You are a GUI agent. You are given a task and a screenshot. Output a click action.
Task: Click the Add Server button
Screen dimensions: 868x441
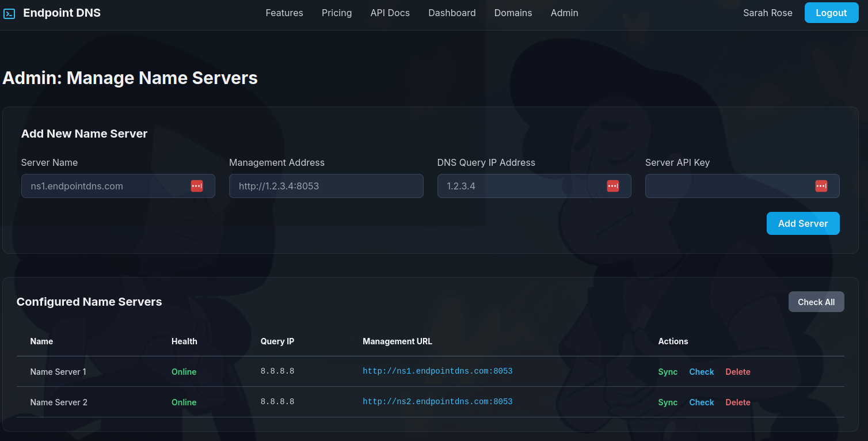coord(802,223)
